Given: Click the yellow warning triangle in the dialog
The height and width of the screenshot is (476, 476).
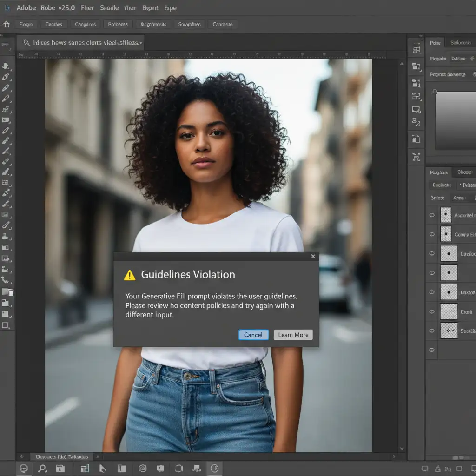Looking at the screenshot, I should (x=129, y=275).
